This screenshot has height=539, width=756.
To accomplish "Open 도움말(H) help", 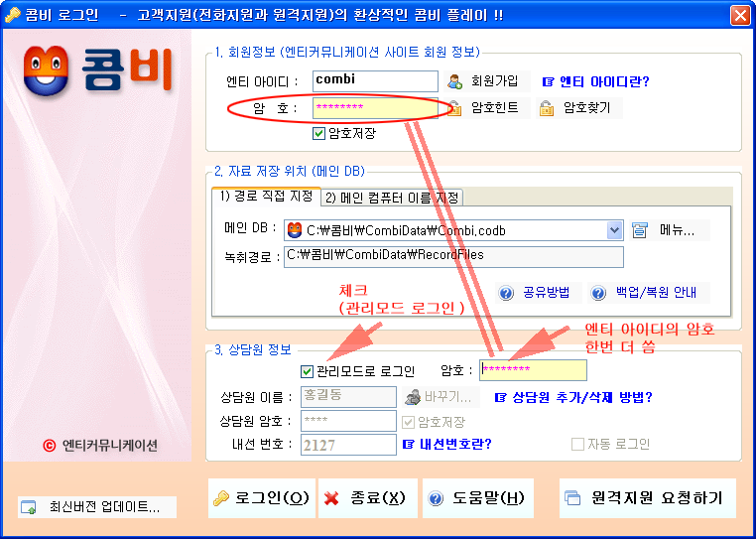I will 478,498.
